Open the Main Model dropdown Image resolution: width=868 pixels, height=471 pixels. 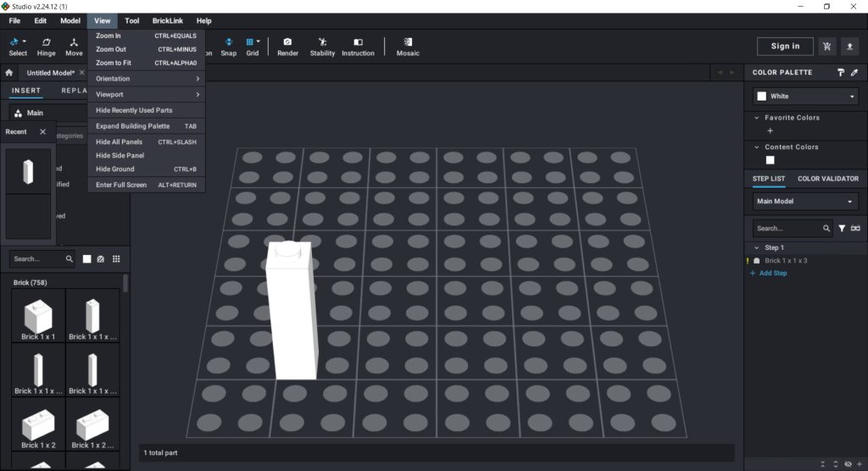coord(805,202)
